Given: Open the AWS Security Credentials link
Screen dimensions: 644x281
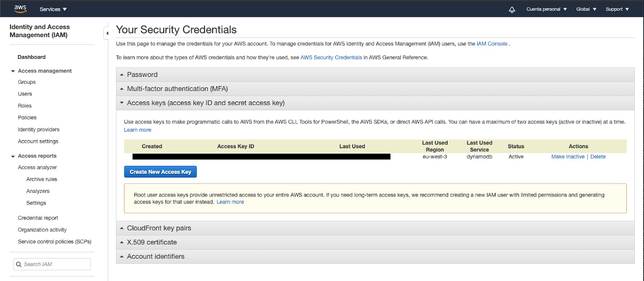Looking at the screenshot, I should click(331, 58).
